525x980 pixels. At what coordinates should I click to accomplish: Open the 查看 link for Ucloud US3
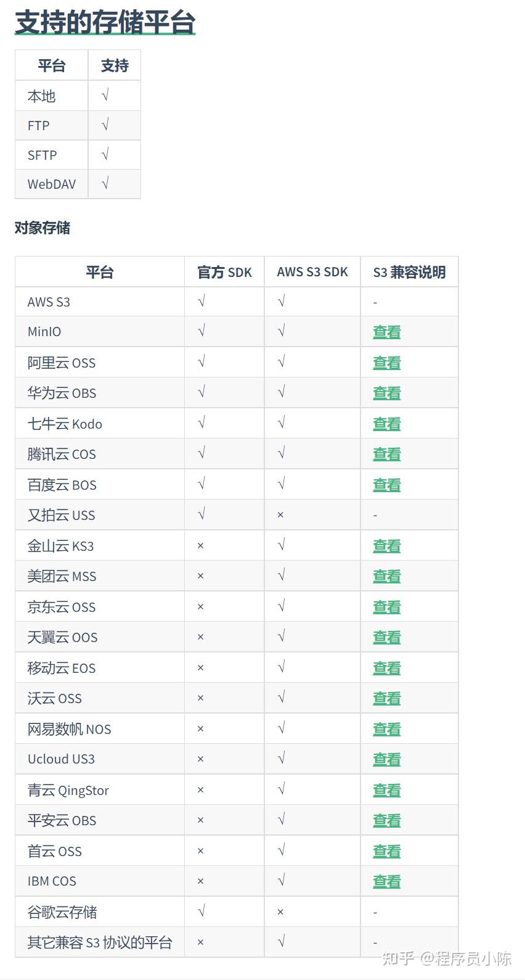click(387, 759)
